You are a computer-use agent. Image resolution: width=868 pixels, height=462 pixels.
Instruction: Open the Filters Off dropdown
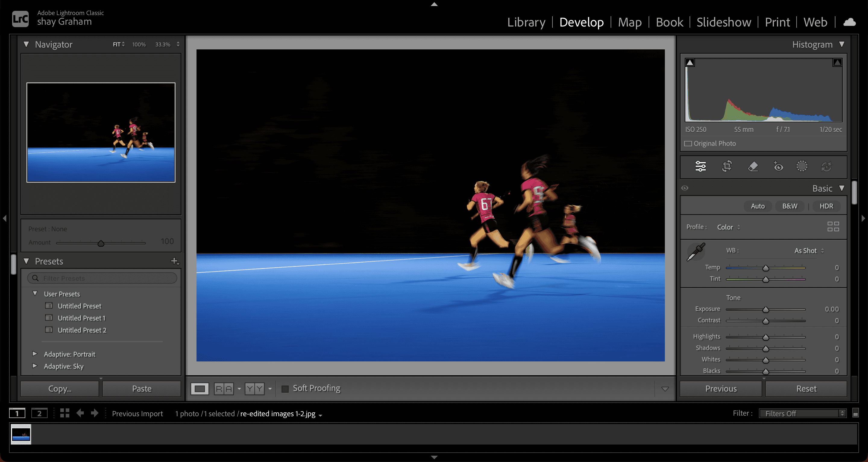click(x=802, y=413)
